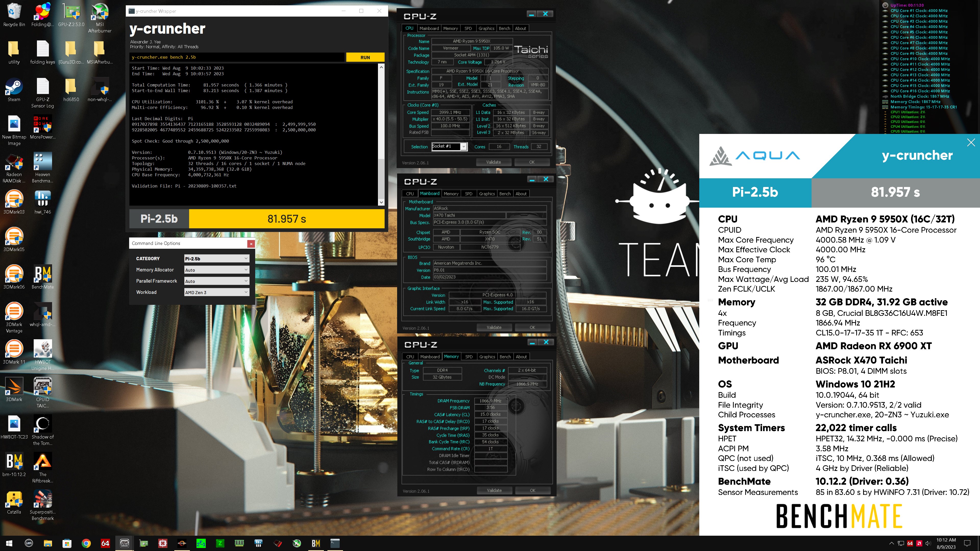Open File Explorer from the taskbar
Screen dimensions: 980x551
[47, 543]
